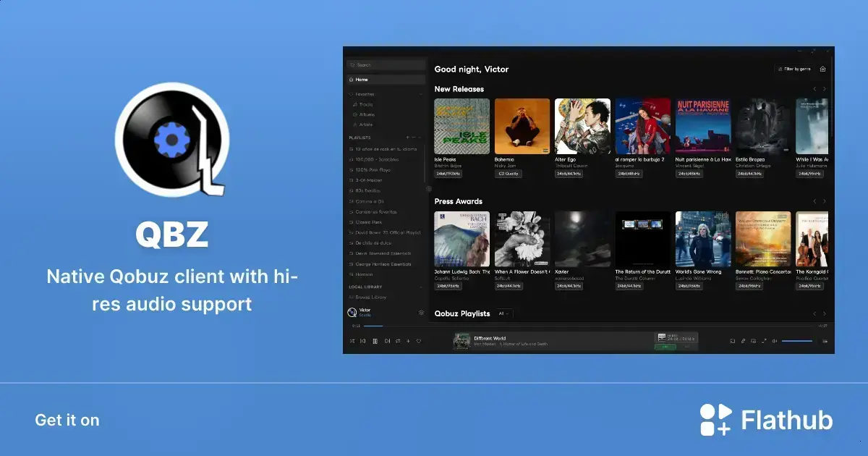Seek within the track progress bar
The image size is (868, 456).
(588, 326)
